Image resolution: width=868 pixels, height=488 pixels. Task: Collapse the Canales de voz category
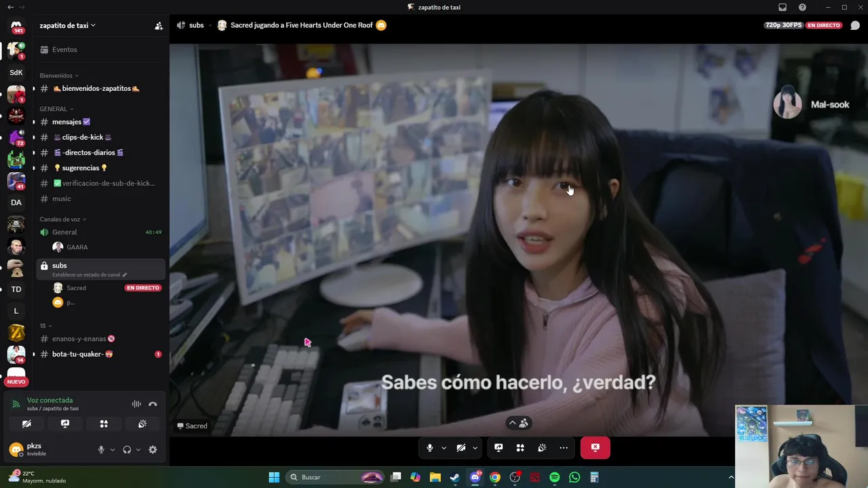click(x=62, y=220)
